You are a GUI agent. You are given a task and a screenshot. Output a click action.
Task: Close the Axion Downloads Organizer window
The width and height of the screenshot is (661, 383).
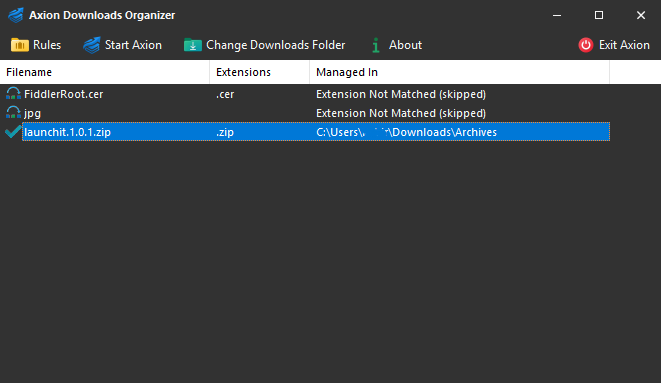point(641,15)
